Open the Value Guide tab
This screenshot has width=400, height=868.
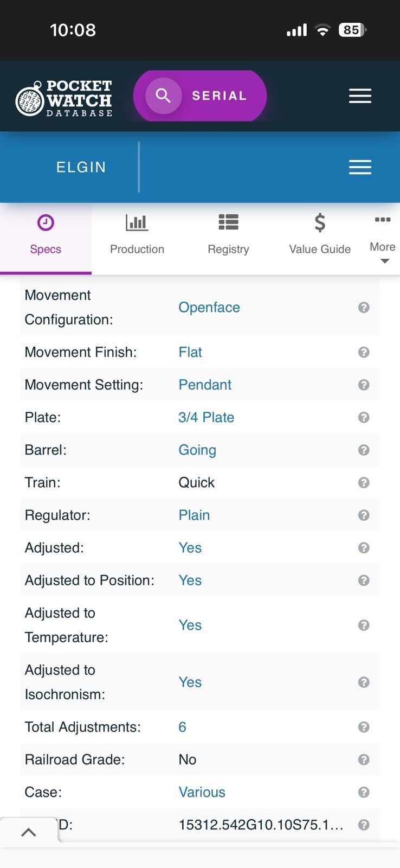point(320,234)
